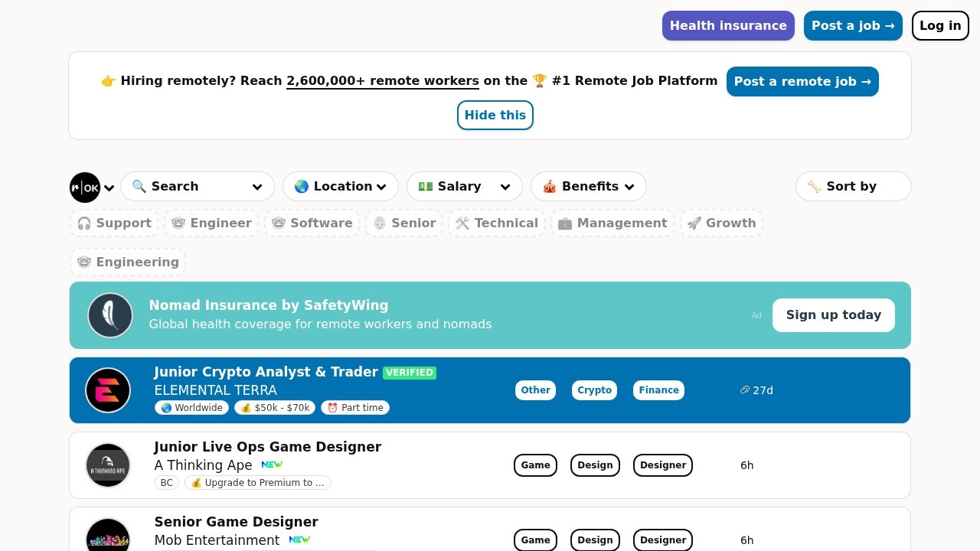Click the Mob Entertainment company logo
Image resolution: width=980 pixels, height=551 pixels.
[x=108, y=536]
